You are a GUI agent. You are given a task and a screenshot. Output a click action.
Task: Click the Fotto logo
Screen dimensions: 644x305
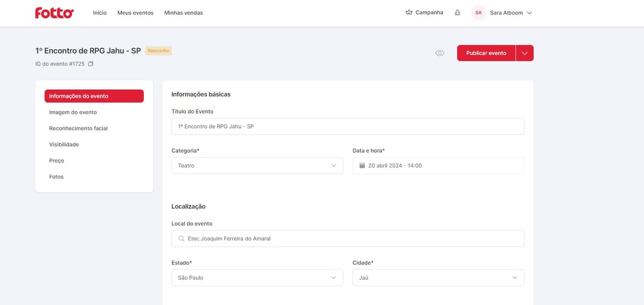click(x=54, y=13)
